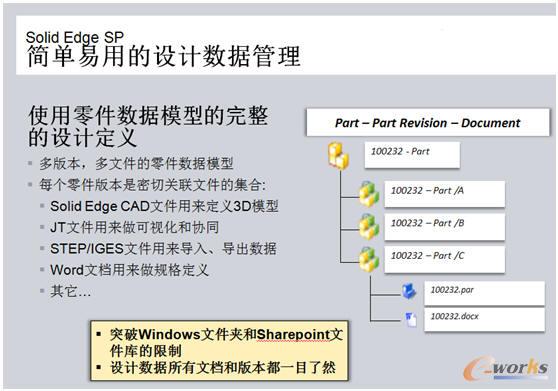Screen dimensions: 558x391
Task: Click the bullet about JT文件用来做可视化和协同
Action: click(x=135, y=227)
